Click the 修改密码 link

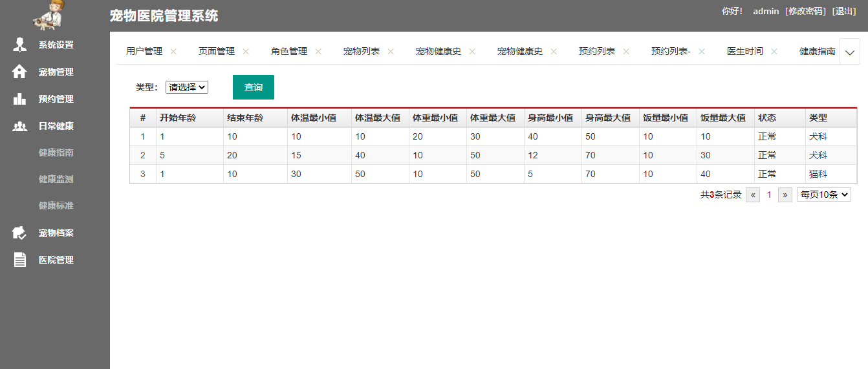tap(805, 11)
